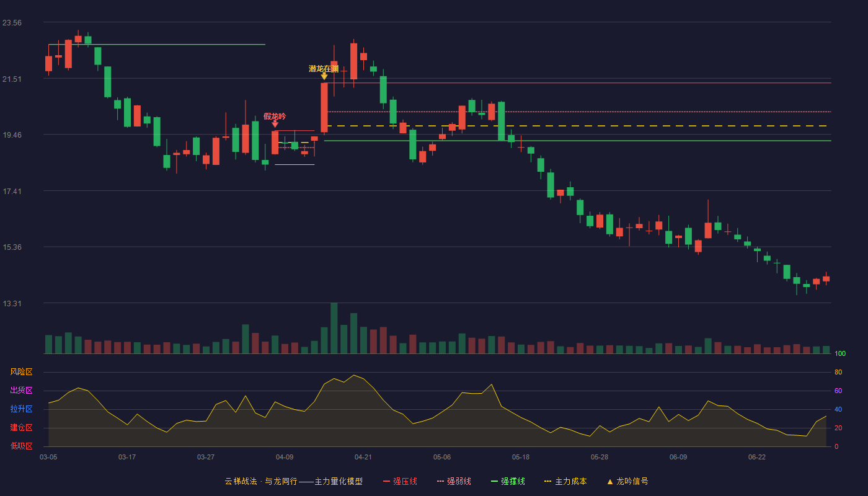Click the 06-22 date label
The width and height of the screenshot is (868, 496).
[757, 458]
